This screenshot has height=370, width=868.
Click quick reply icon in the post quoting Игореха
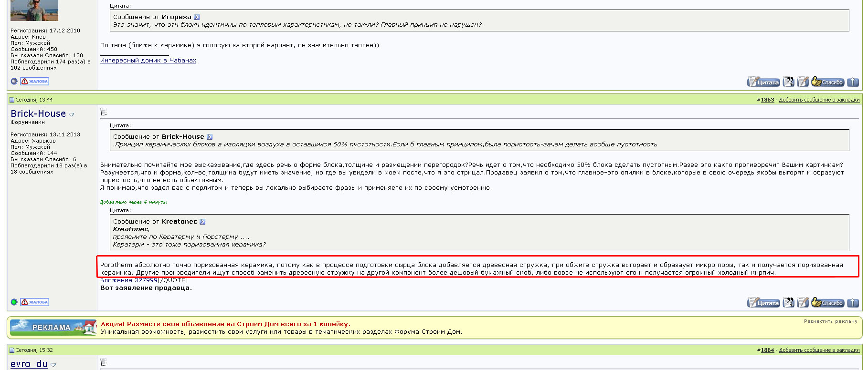pyautogui.click(x=803, y=82)
